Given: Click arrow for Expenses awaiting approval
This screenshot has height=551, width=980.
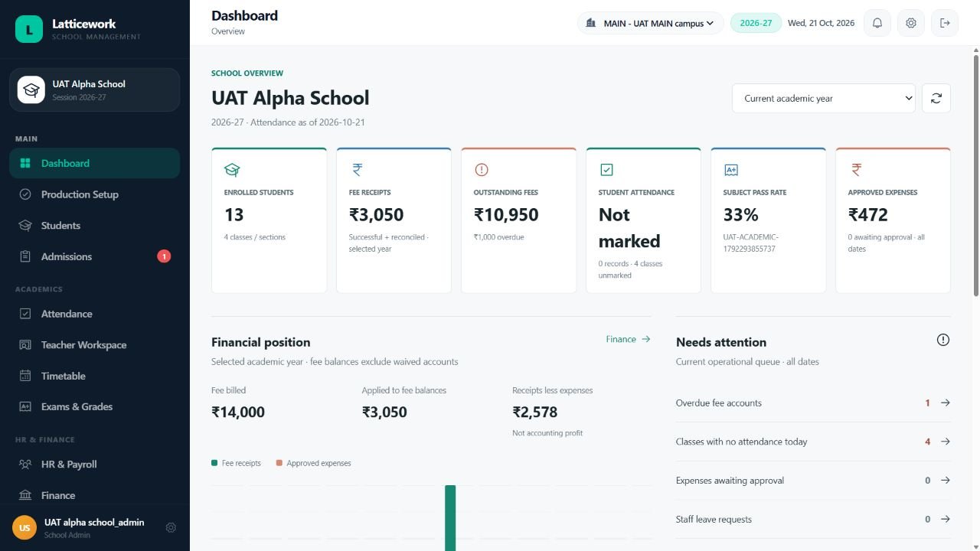Looking at the screenshot, I should tap(946, 481).
